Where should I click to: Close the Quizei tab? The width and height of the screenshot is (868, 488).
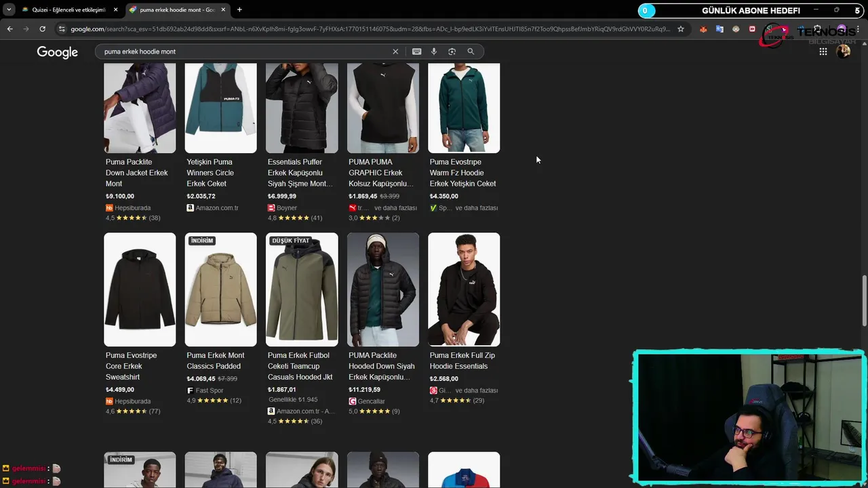point(115,9)
